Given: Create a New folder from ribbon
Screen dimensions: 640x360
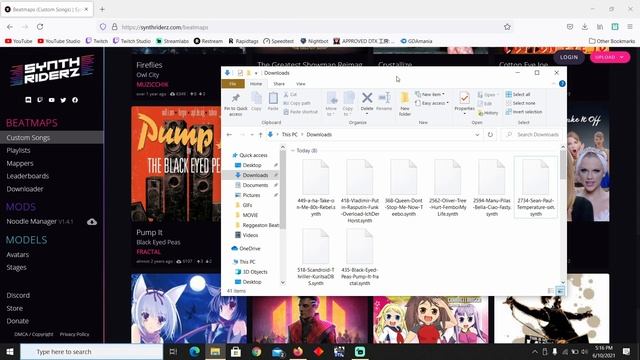Looking at the screenshot, I should [404, 104].
